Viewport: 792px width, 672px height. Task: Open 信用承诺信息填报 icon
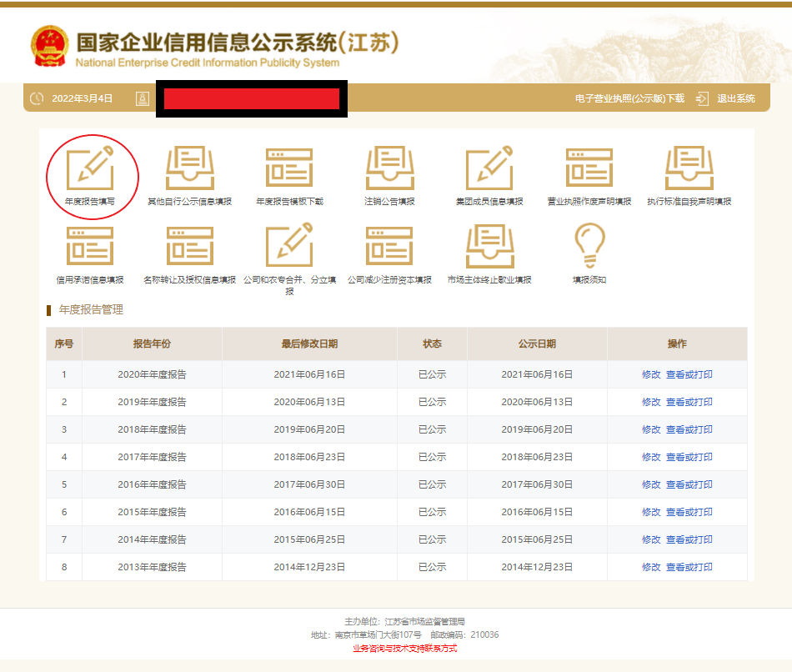tap(89, 246)
